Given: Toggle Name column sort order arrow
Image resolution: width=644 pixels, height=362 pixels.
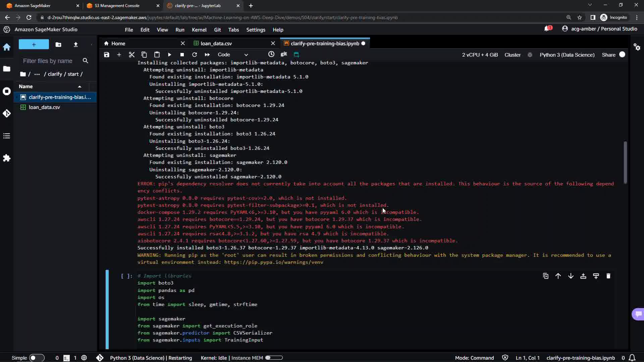Looking at the screenshot, I should (79, 86).
